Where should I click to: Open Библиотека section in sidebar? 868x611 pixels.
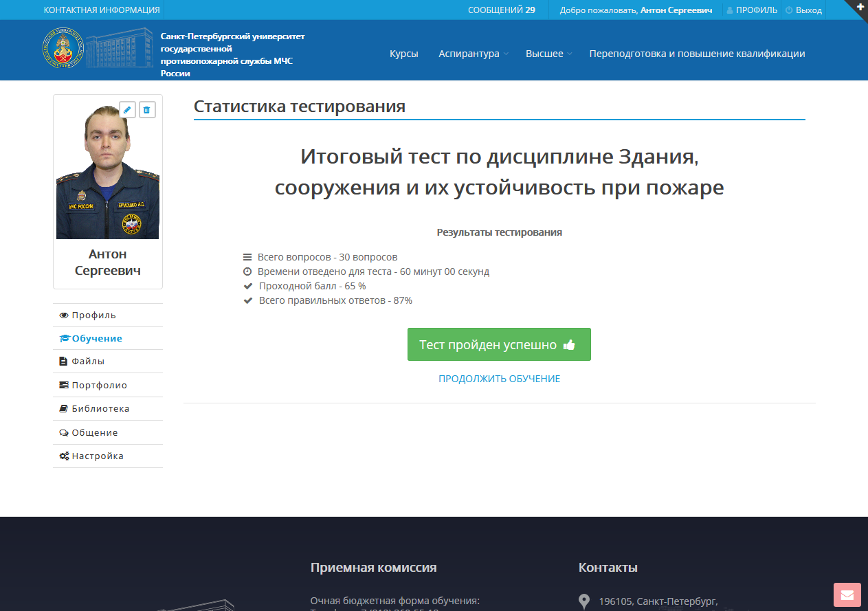coord(100,408)
